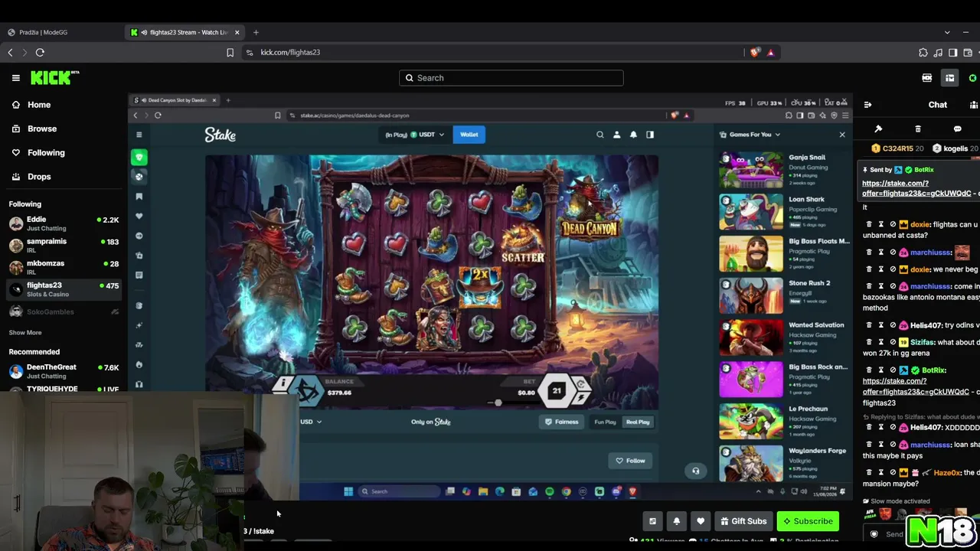Image resolution: width=980 pixels, height=551 pixels.
Task: Toggle stream notifications bell
Action: click(677, 521)
